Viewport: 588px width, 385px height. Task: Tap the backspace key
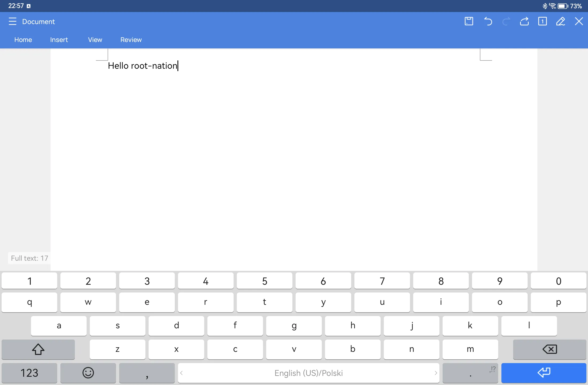point(550,349)
